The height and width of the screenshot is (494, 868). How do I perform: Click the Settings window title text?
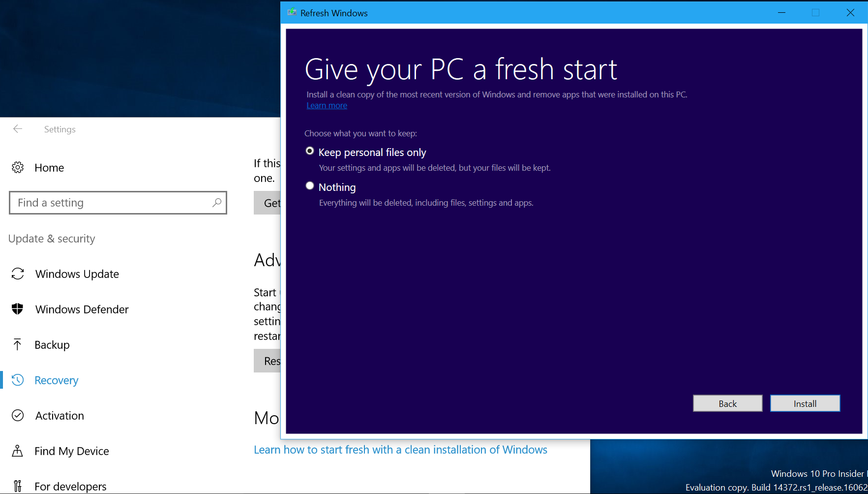coord(60,129)
